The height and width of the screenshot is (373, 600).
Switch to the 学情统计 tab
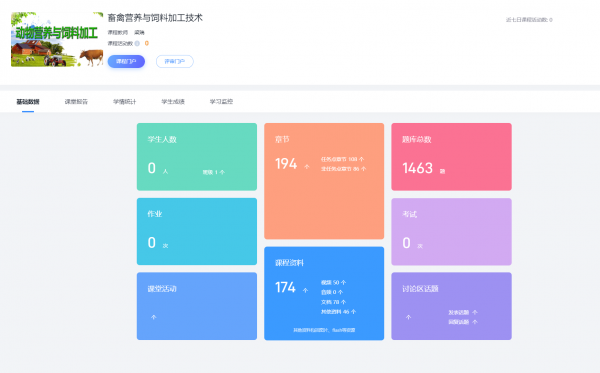[124, 101]
